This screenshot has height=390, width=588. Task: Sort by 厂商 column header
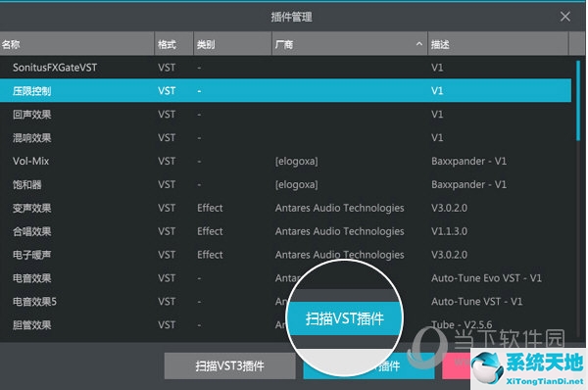[x=350, y=44]
